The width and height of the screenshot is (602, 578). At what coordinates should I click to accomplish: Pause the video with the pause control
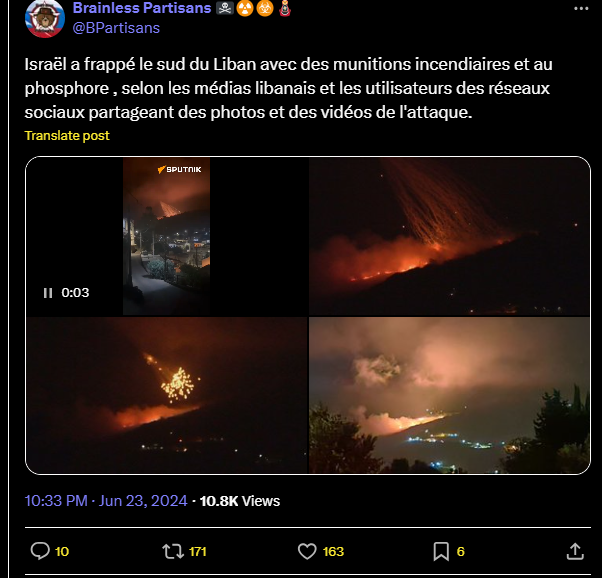pyautogui.click(x=48, y=293)
